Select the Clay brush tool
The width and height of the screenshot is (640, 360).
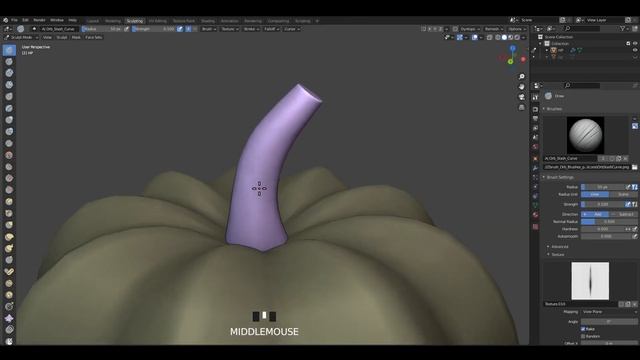9,73
